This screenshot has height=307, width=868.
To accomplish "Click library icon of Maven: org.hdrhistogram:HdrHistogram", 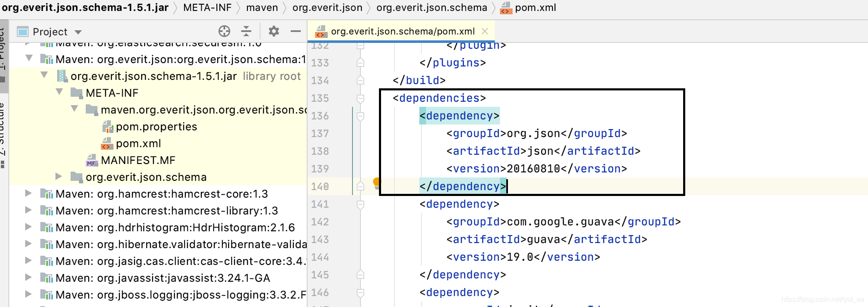I will tap(47, 227).
